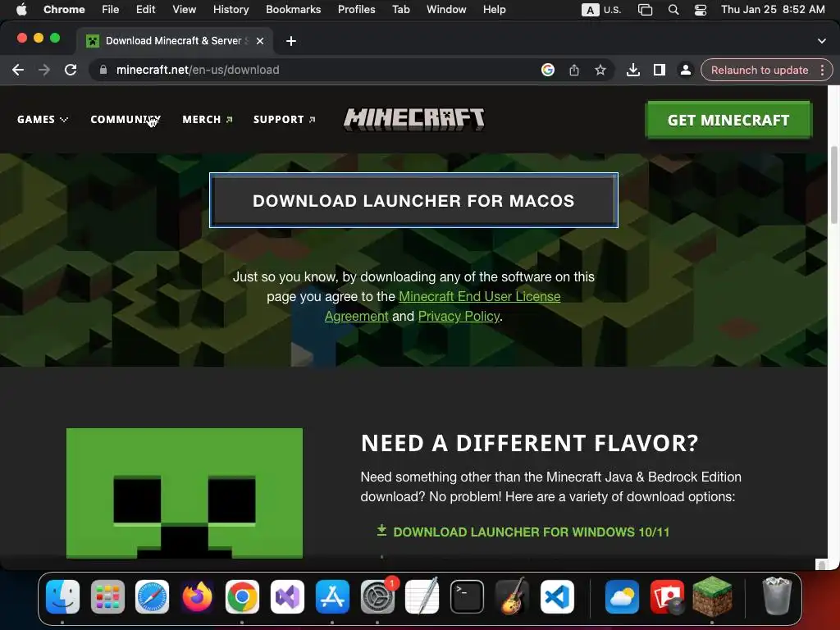
Task: Open the Edit menu
Action: (x=145, y=10)
